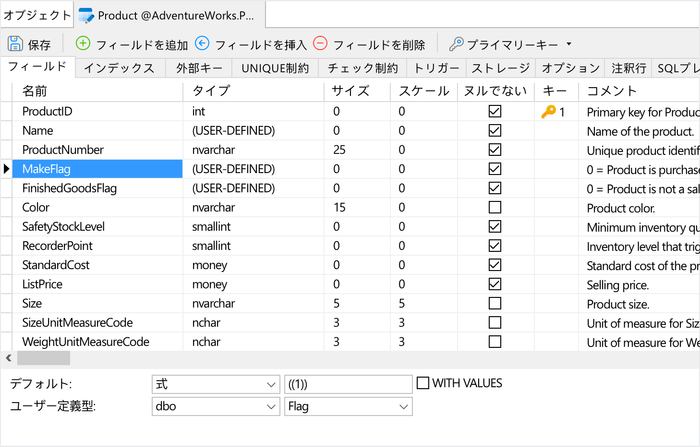Screen dimensions: 700x447
Task: Click the オブジェクト tab button
Action: coord(36,15)
